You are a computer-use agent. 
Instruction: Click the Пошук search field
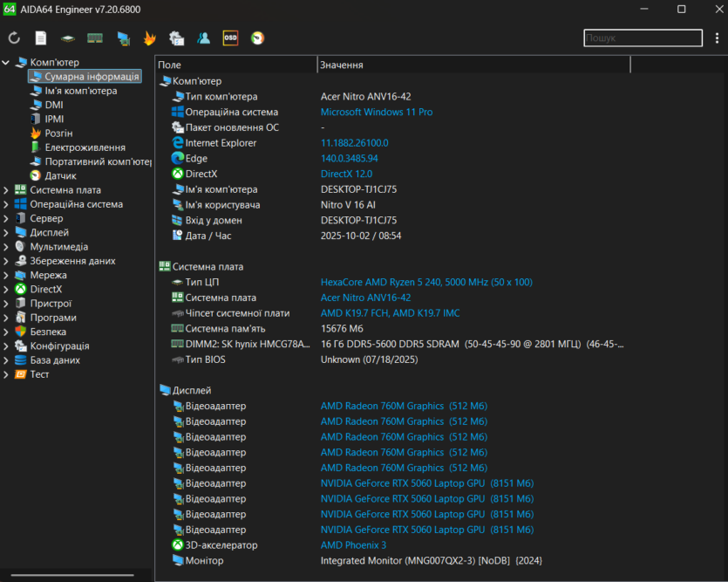tap(642, 38)
